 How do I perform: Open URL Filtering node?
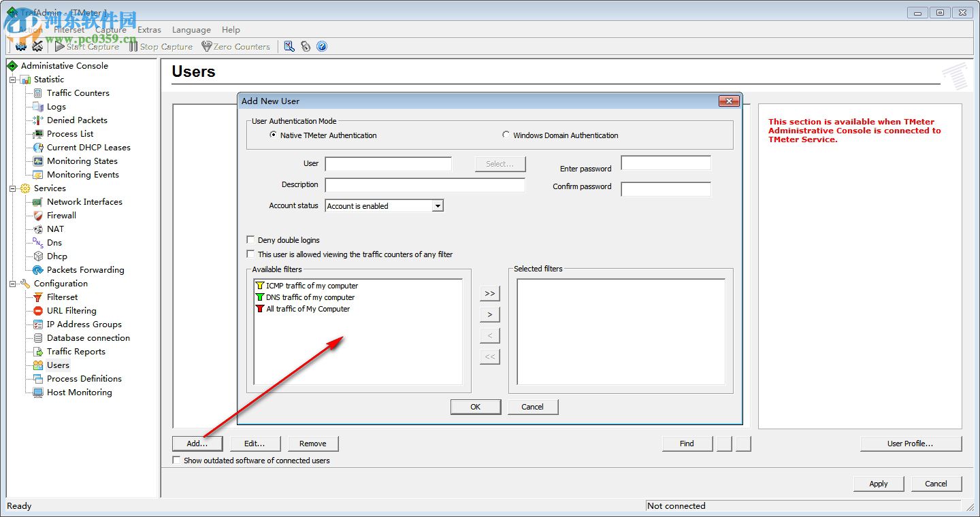[x=71, y=310]
